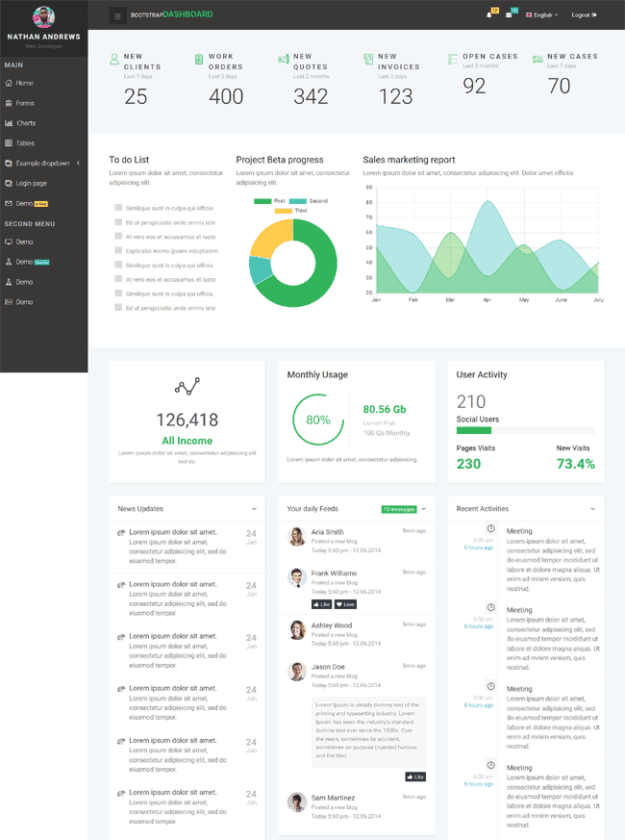
Task: Click the Login page icon in sidebar
Action: click(9, 183)
